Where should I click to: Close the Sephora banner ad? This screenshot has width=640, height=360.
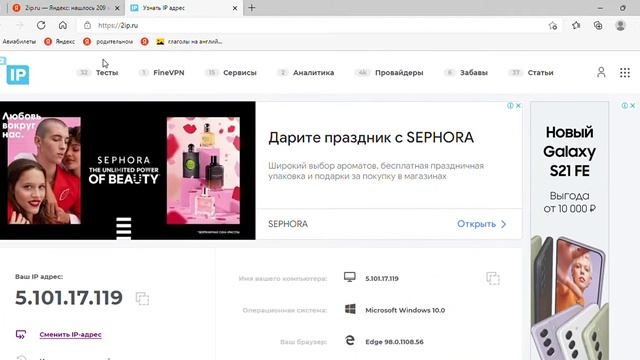tap(518, 105)
